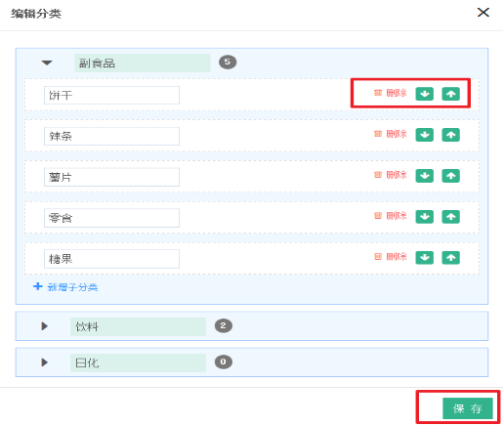Move 辣条 subcategory up
504x426 pixels.
pos(450,135)
